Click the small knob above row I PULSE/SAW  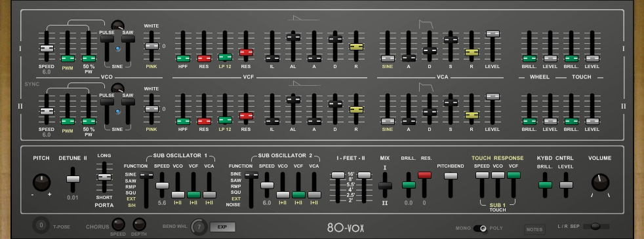pos(118,25)
